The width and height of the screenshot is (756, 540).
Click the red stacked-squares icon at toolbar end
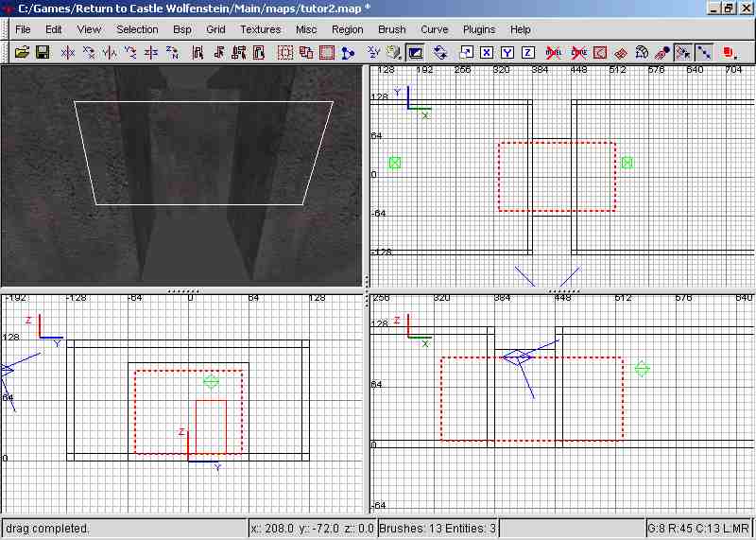729,52
